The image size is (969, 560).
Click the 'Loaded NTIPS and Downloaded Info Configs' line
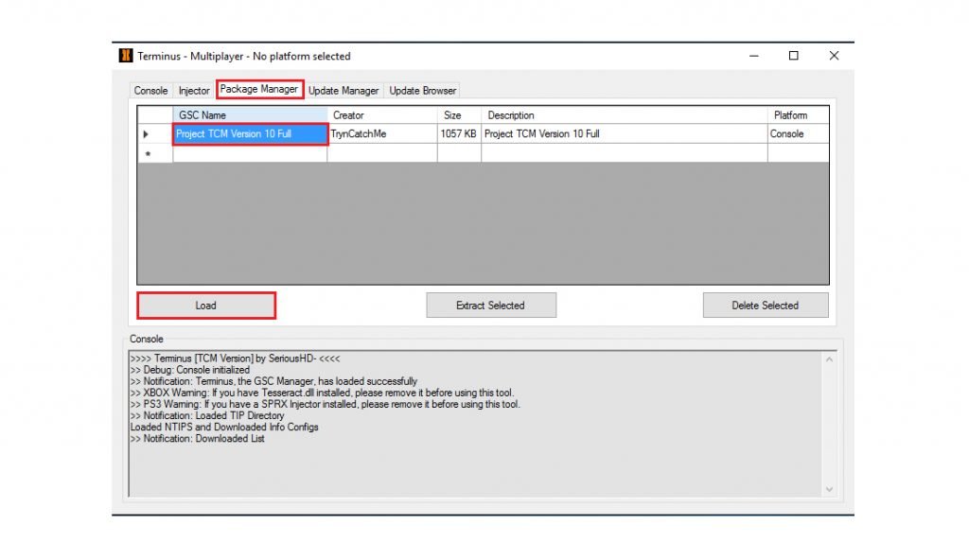[x=224, y=428]
